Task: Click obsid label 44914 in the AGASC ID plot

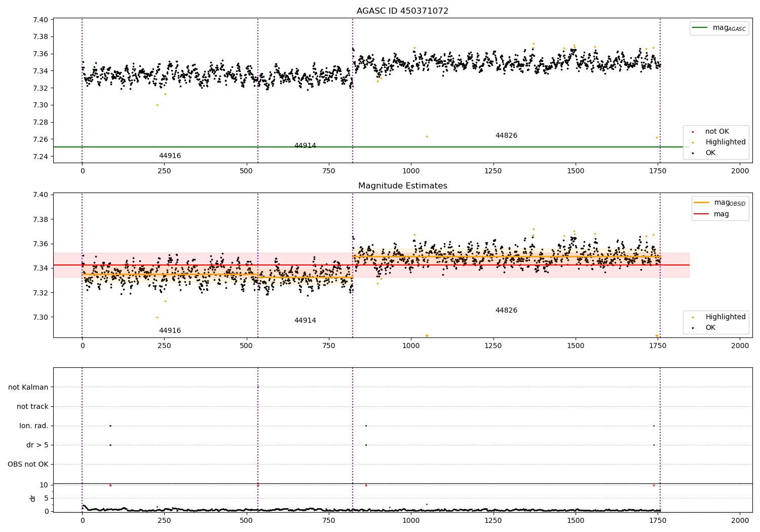Action: (305, 146)
